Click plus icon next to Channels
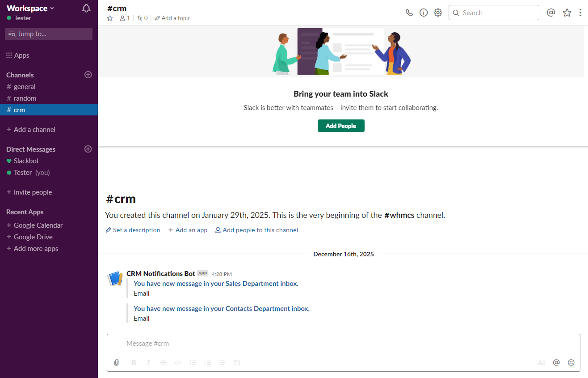The width and height of the screenshot is (588, 378). [88, 75]
